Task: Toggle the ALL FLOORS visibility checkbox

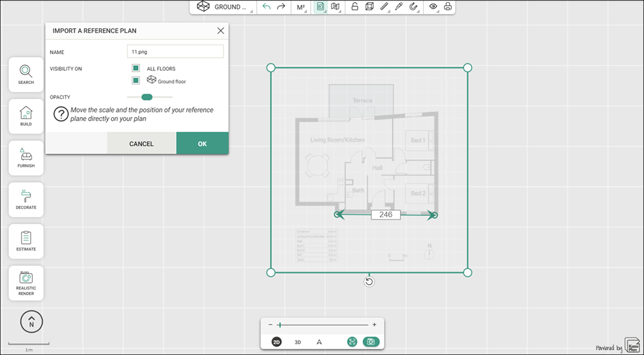Action: 136,68
